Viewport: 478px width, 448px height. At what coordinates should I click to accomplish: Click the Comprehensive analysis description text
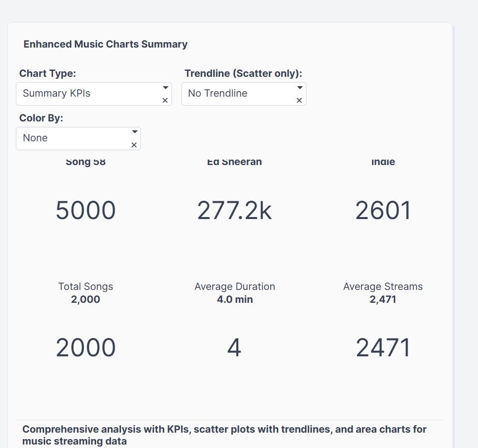point(224,435)
